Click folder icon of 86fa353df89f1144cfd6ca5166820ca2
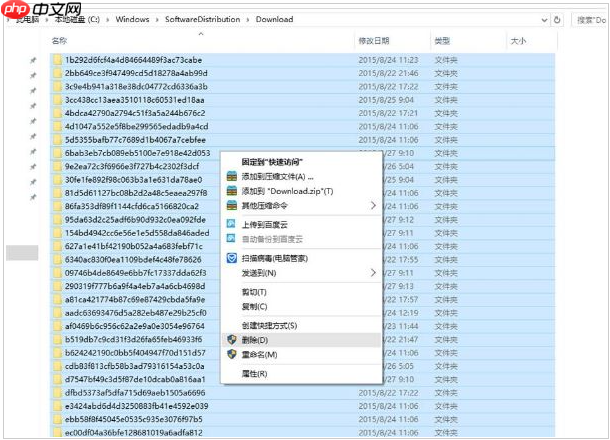 click(57, 206)
